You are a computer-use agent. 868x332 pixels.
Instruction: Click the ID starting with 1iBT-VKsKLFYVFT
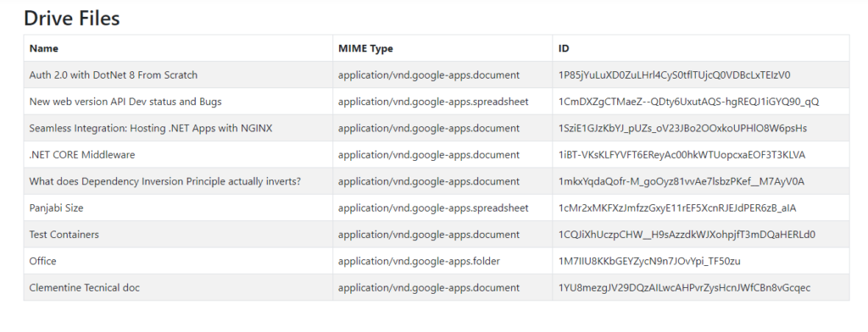[682, 154]
